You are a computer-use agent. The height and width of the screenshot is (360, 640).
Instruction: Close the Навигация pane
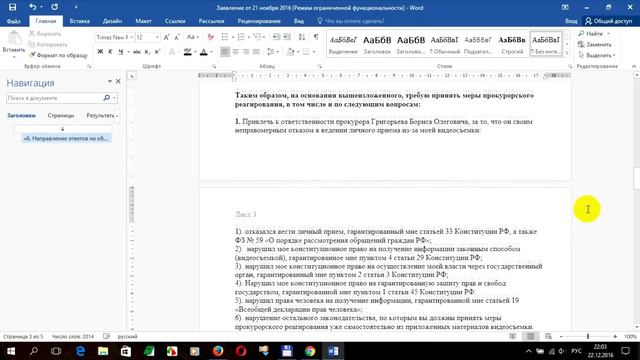(118, 82)
